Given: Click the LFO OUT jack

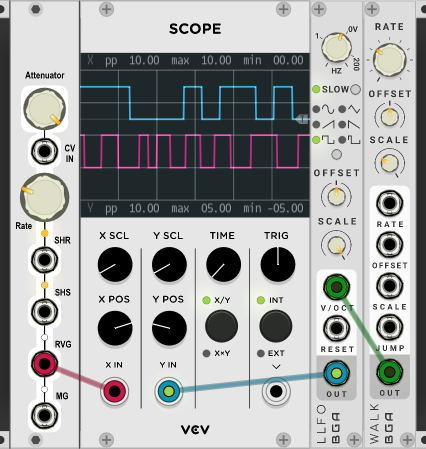Looking at the screenshot, I should 336,373.
